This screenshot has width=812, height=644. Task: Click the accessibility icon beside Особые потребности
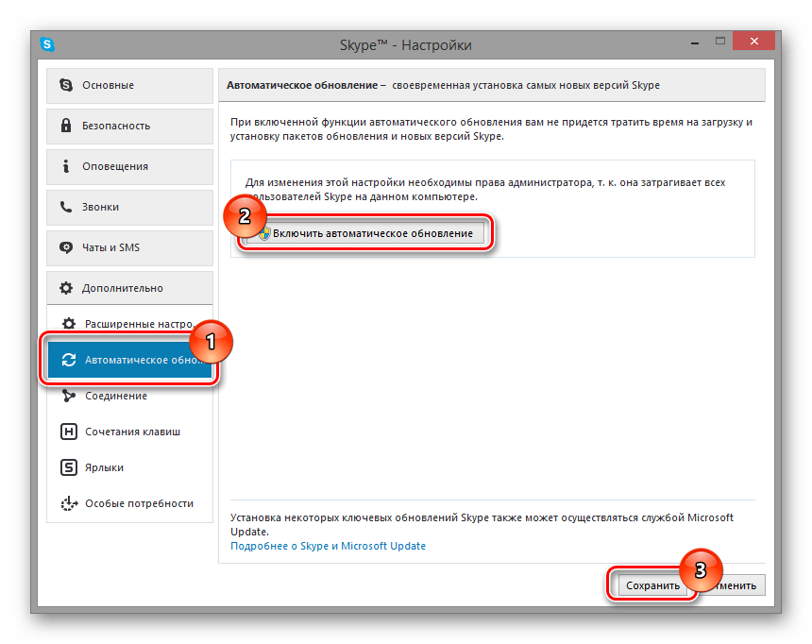pyautogui.click(x=69, y=503)
